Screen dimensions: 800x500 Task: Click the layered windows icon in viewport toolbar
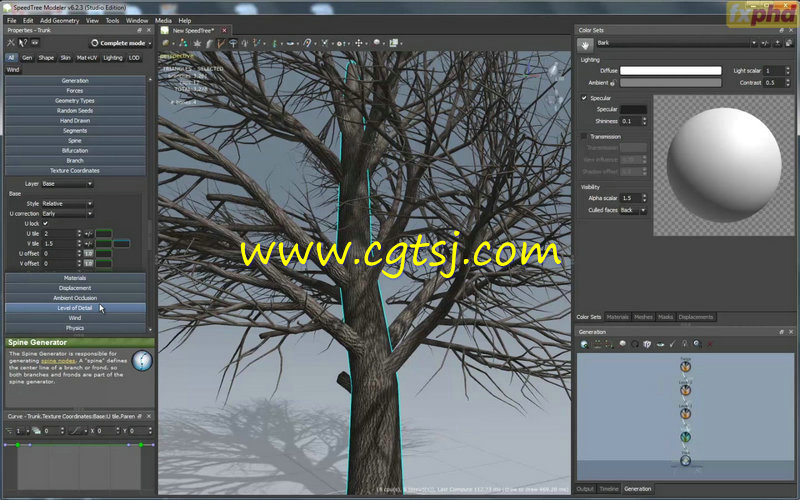[393, 43]
